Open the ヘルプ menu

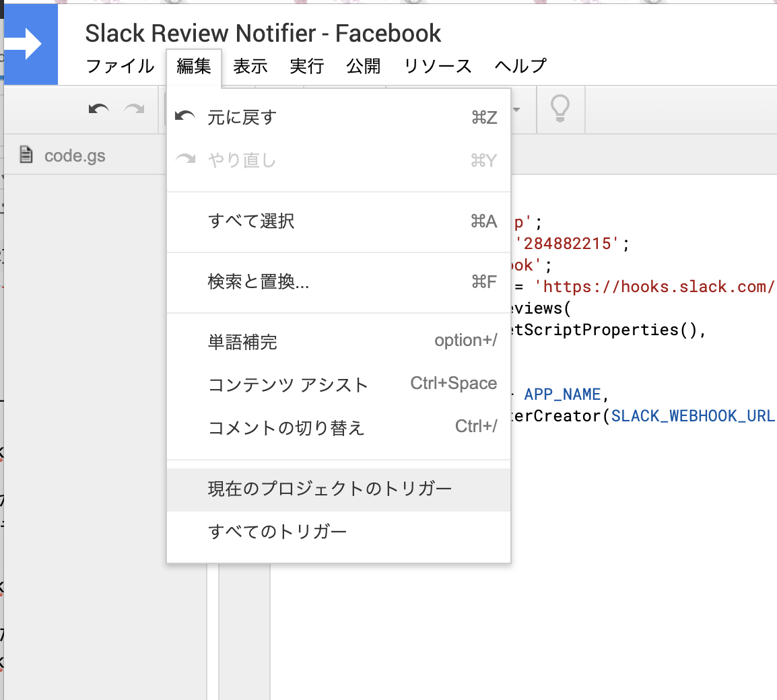coord(520,66)
